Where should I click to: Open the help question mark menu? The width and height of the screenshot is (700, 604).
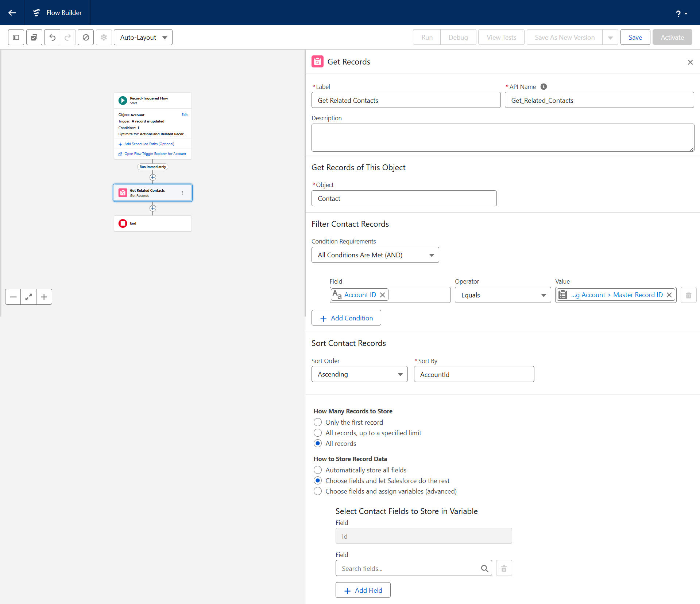click(681, 13)
